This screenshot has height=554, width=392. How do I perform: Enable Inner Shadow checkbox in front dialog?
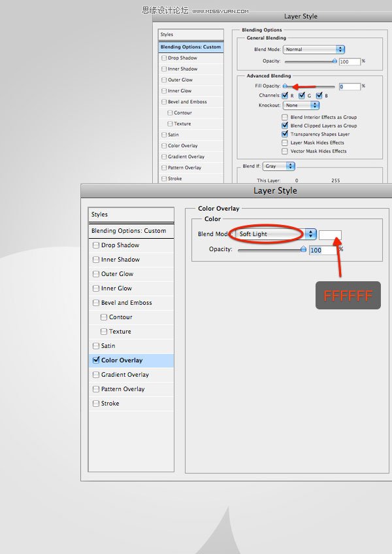tap(96, 260)
